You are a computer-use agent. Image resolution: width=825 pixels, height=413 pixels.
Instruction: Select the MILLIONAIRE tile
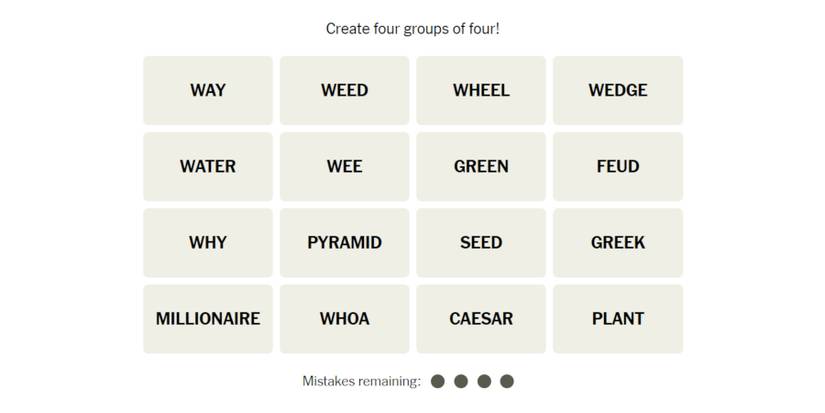tap(208, 319)
